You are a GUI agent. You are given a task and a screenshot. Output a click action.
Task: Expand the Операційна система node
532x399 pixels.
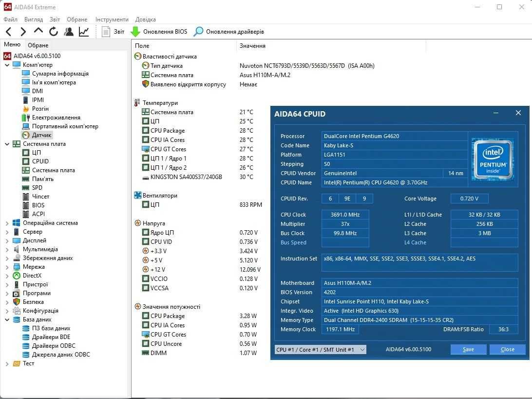pos(7,223)
